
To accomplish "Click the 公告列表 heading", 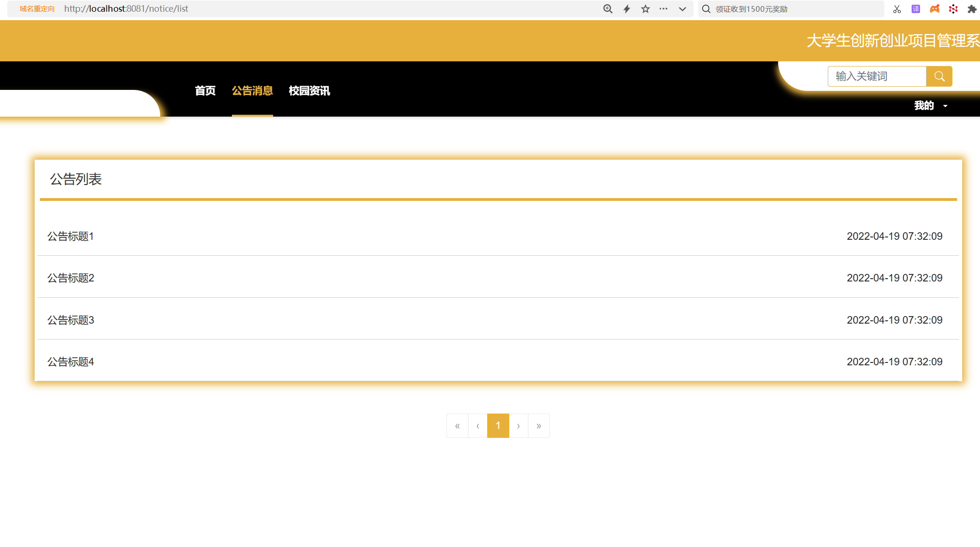I will (76, 179).
